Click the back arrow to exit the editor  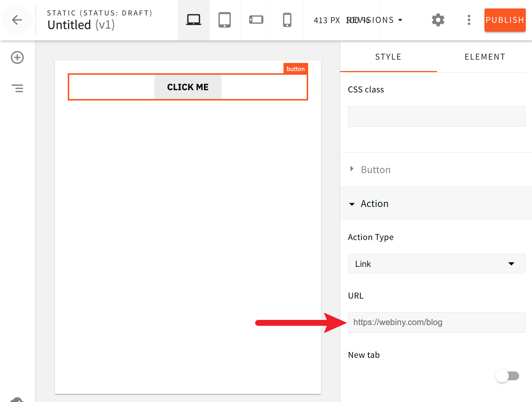[17, 20]
